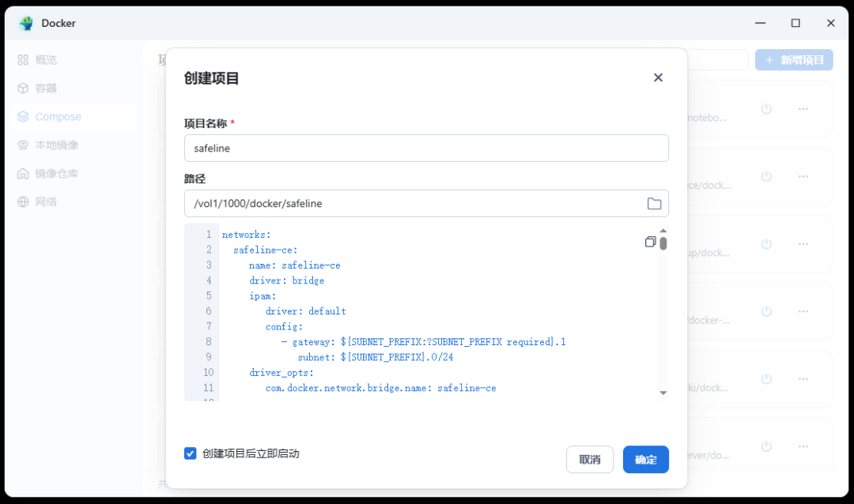Viewport: 854px width, 504px height.
Task: Minimize the Docker window
Action: pos(761,23)
